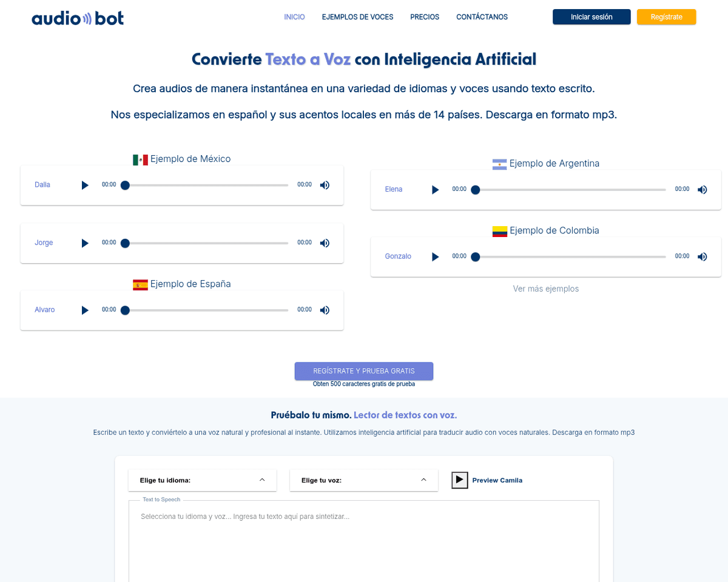Play the Gonzalo voice sample

click(x=435, y=256)
